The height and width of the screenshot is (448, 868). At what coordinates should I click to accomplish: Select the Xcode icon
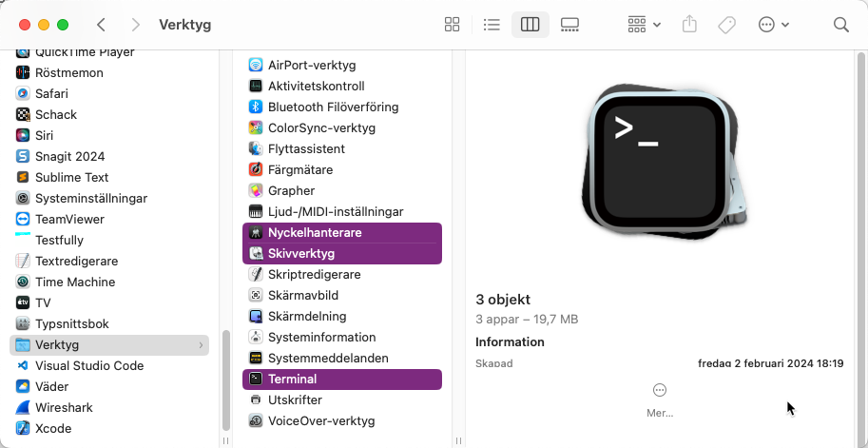[x=22, y=429]
